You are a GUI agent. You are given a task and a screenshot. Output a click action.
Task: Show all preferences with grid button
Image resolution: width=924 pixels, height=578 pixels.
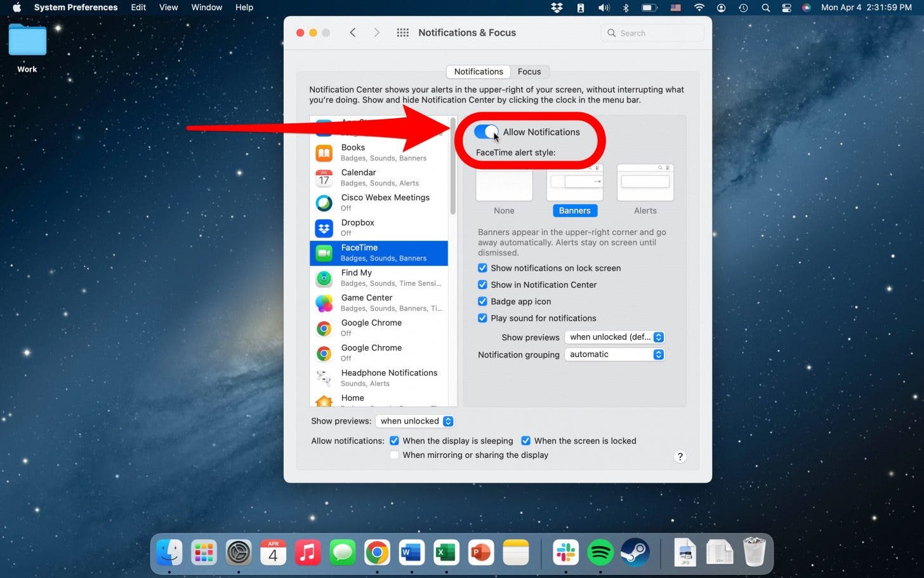click(x=402, y=32)
